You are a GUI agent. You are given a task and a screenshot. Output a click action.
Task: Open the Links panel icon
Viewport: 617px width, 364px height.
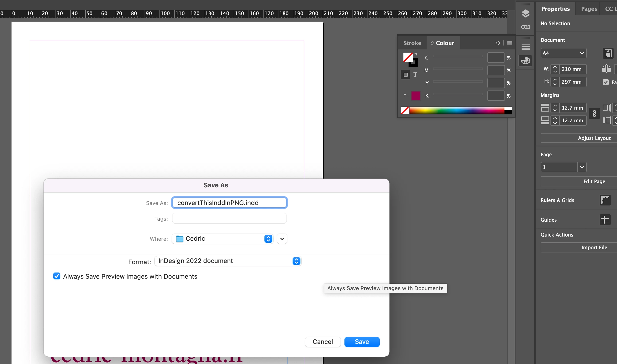pyautogui.click(x=526, y=27)
